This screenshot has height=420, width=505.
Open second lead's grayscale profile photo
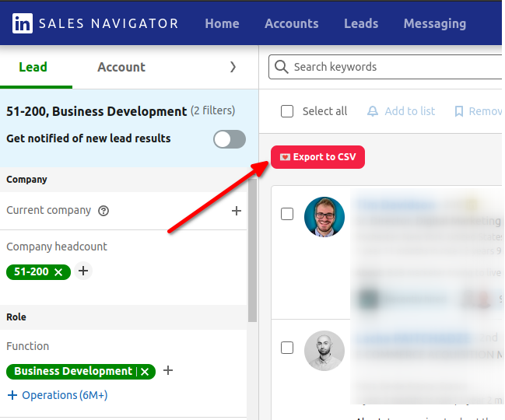pyautogui.click(x=324, y=351)
